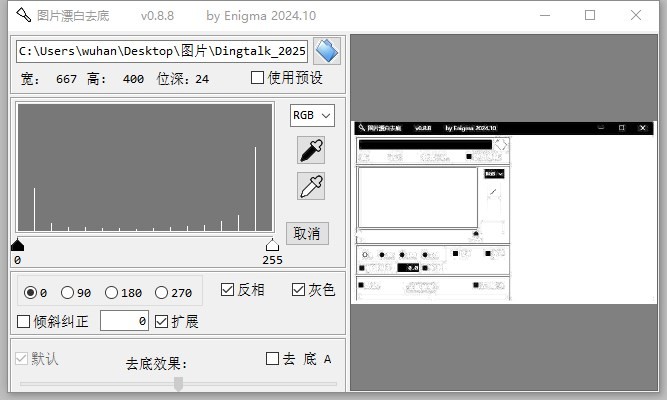Click the white level marker at 255
This screenshot has height=400, width=667.
(x=271, y=245)
